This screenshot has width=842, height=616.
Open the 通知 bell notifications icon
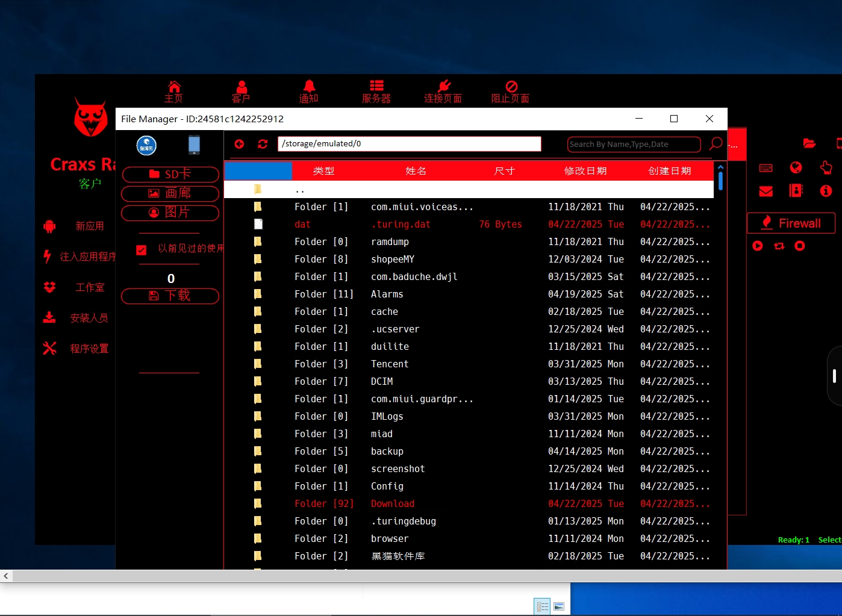click(309, 92)
